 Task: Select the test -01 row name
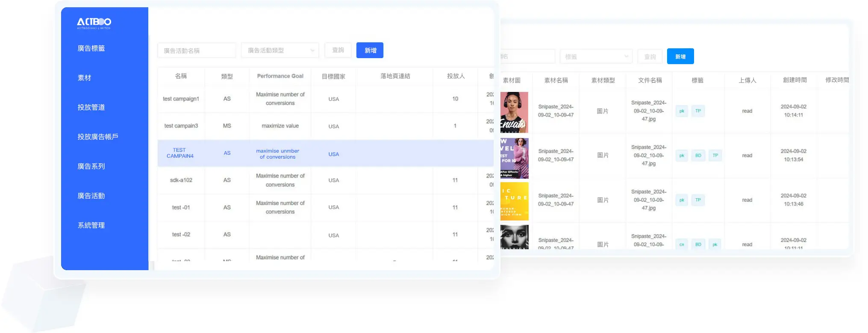coord(181,207)
